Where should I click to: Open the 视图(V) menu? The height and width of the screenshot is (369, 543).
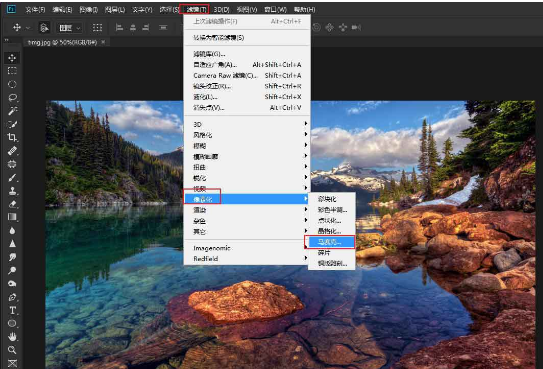click(247, 9)
